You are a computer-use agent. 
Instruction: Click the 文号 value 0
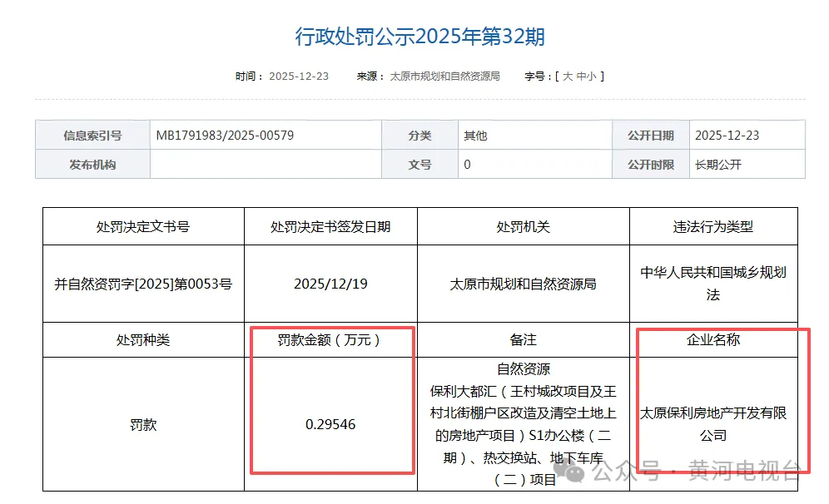468,165
